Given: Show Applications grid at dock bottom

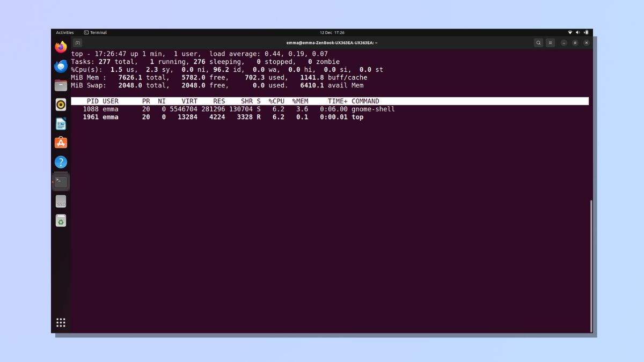Looking at the screenshot, I should (61, 322).
